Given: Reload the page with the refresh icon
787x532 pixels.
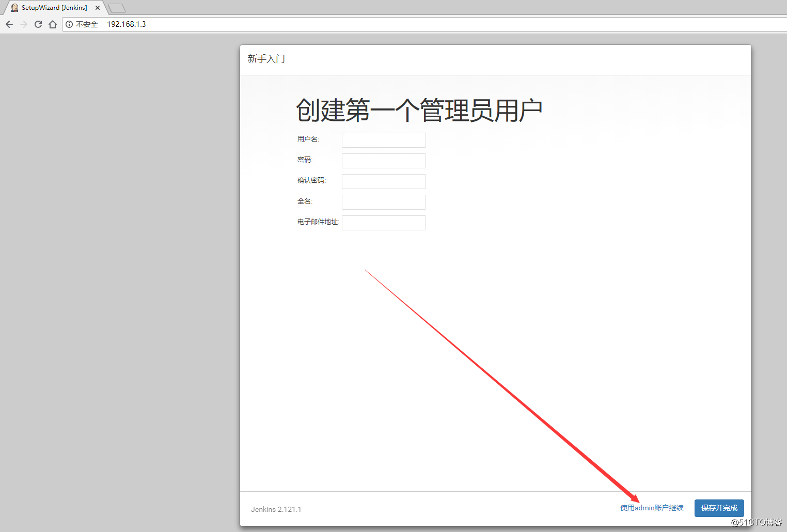Looking at the screenshot, I should tap(38, 24).
